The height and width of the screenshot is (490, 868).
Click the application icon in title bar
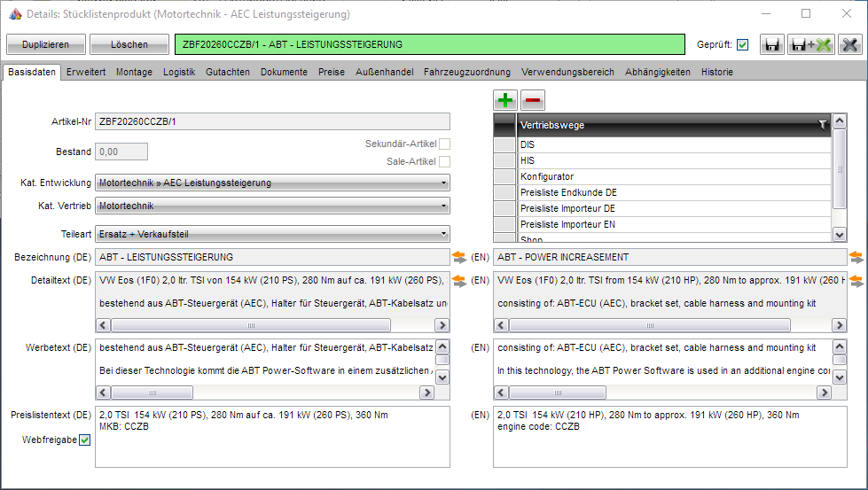[15, 14]
